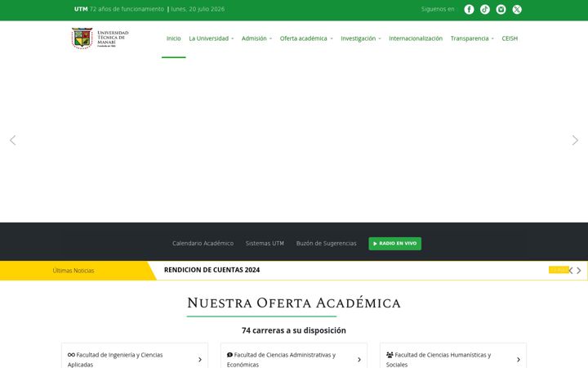Click the people icon of Ciencias Humanísticas
The width and height of the screenshot is (588, 368).
(390, 354)
